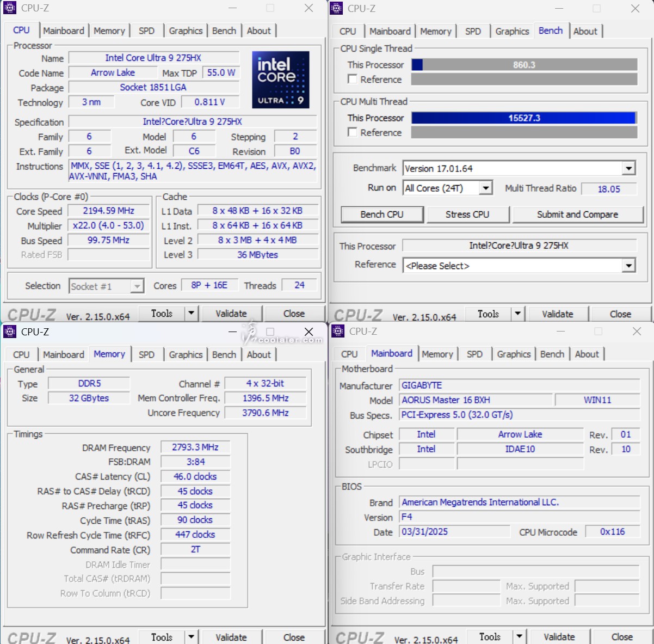
Task: Expand Tools arrow in Bench window
Action: pyautogui.click(x=517, y=314)
